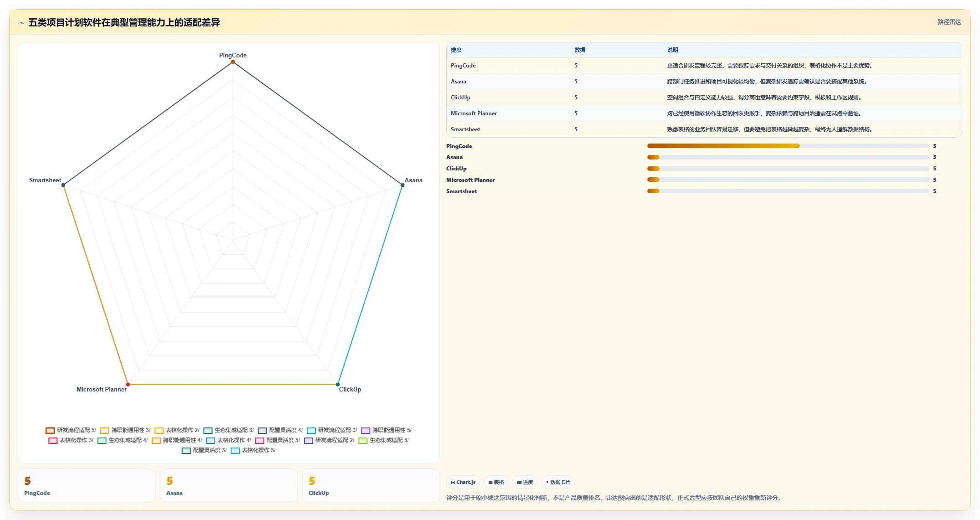Click the 配置灵活度 3/ legend swatch
This screenshot has width=980, height=520.
186,451
